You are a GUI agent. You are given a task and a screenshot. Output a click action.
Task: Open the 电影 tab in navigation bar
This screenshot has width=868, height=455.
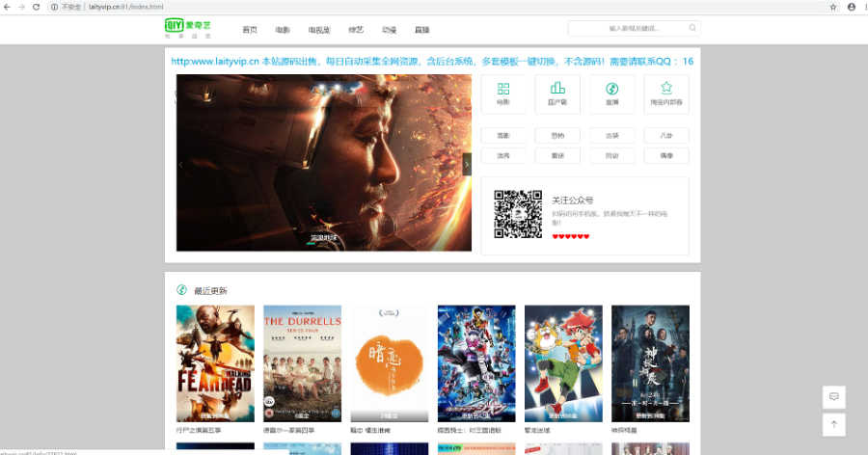(x=283, y=30)
